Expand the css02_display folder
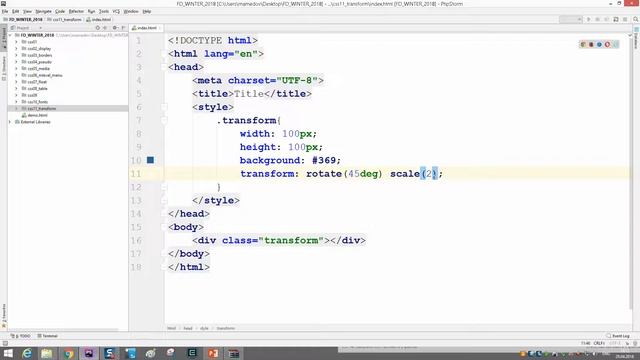The width and height of the screenshot is (640, 360). point(16,49)
